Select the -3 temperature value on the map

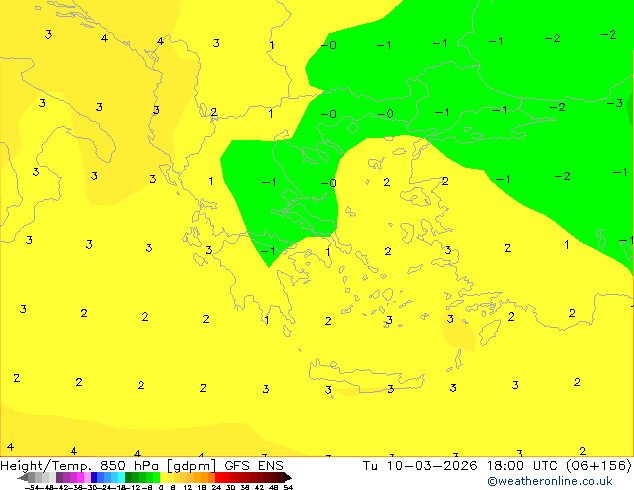(x=614, y=103)
